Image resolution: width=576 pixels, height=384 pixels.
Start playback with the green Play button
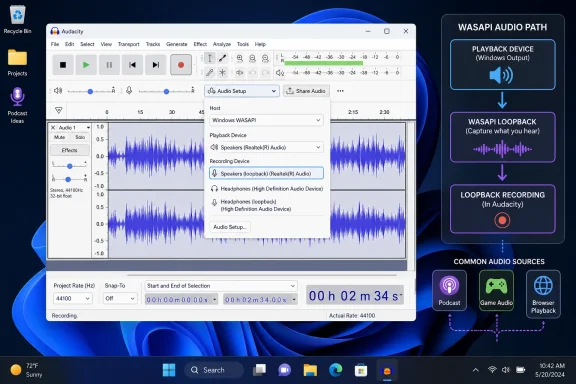click(86, 65)
